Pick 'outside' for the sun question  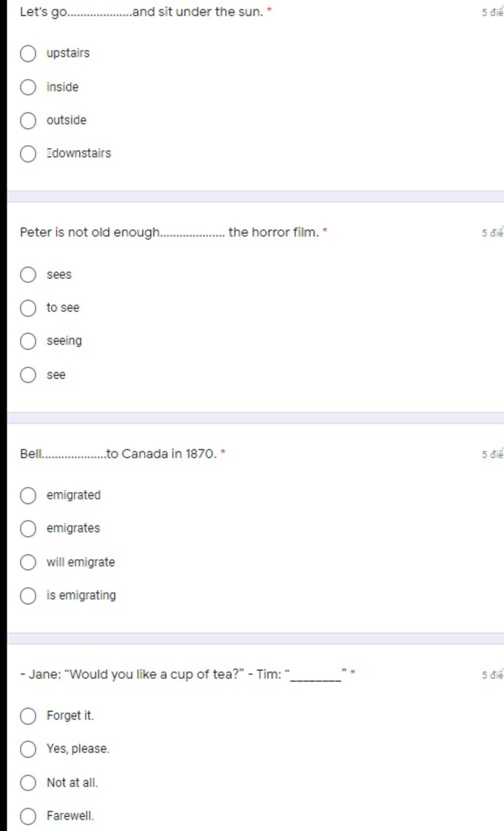[x=28, y=121]
